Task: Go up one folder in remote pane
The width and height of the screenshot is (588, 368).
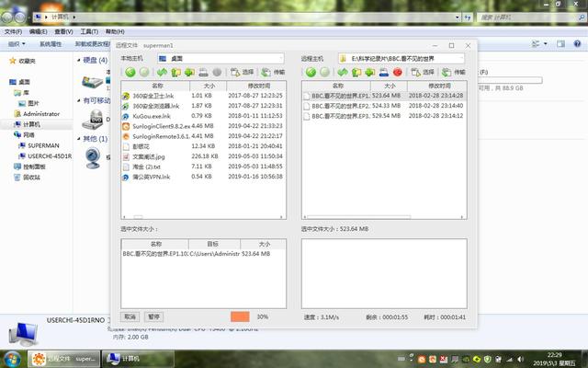Action: point(356,72)
